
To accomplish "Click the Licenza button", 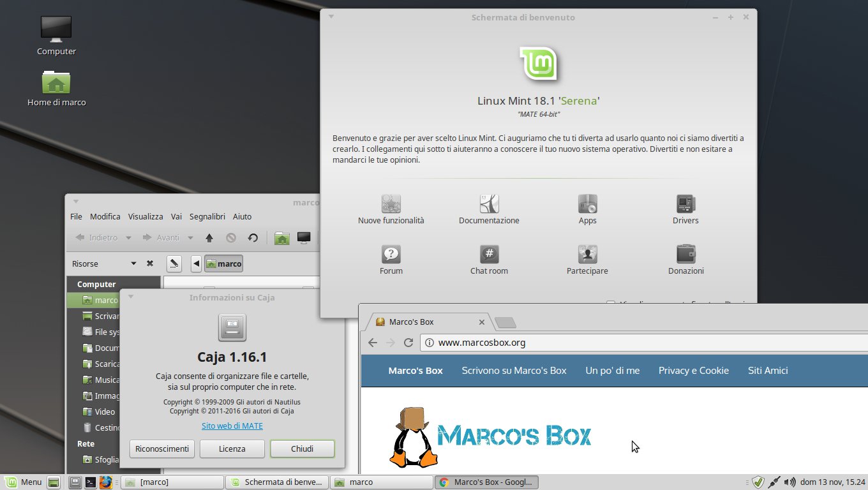I will tap(232, 449).
